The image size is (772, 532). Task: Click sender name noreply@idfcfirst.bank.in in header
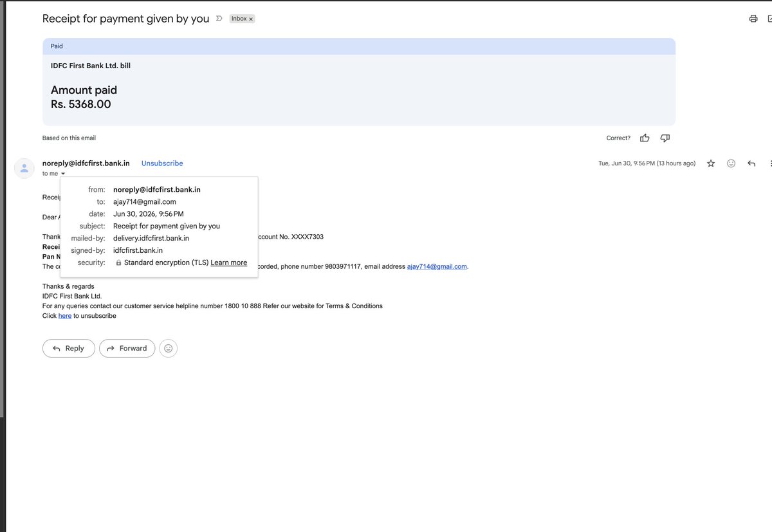pyautogui.click(x=86, y=163)
